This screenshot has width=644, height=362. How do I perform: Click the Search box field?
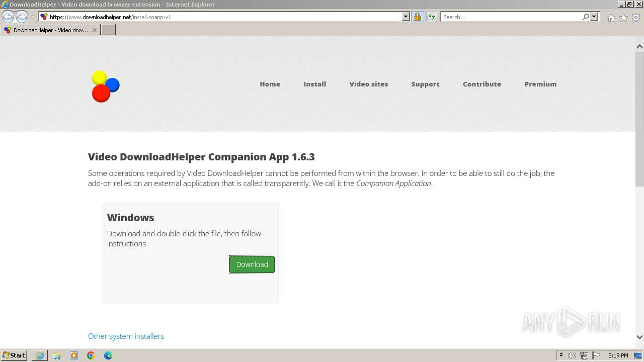point(511,17)
